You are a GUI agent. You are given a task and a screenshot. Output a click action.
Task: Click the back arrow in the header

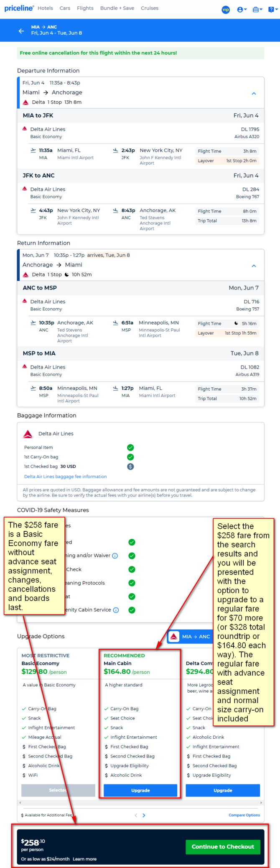click(21, 31)
